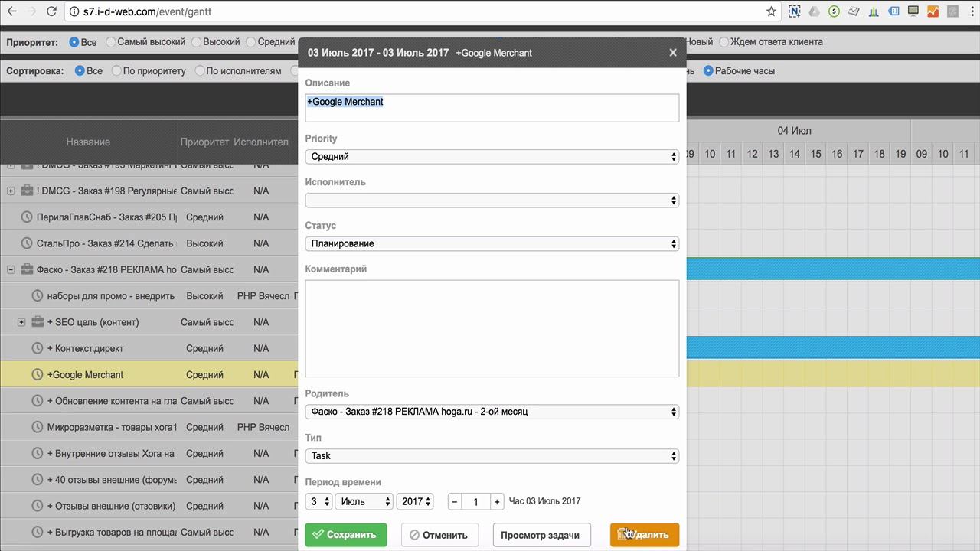Open the day dropdown showing 3

(x=318, y=501)
